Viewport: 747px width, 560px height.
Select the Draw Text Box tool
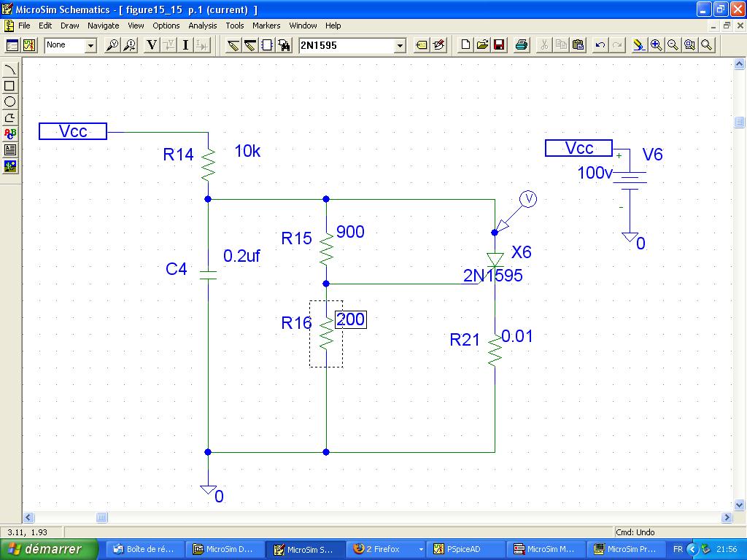point(9,150)
